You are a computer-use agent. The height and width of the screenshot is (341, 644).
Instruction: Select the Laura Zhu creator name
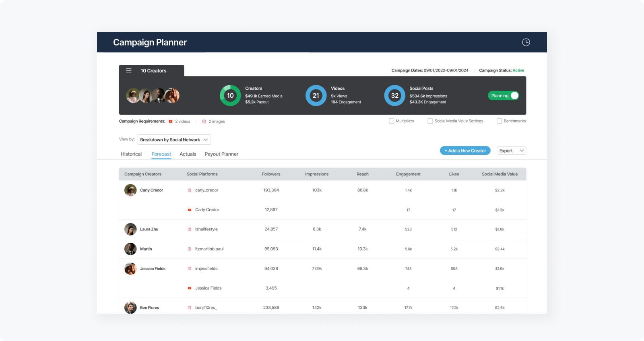(x=149, y=229)
